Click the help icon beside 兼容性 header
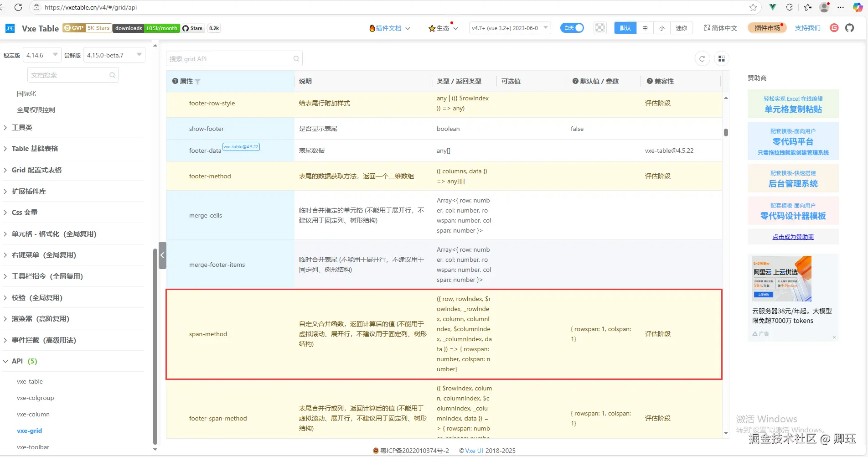The width and height of the screenshot is (868, 457). 650,81
